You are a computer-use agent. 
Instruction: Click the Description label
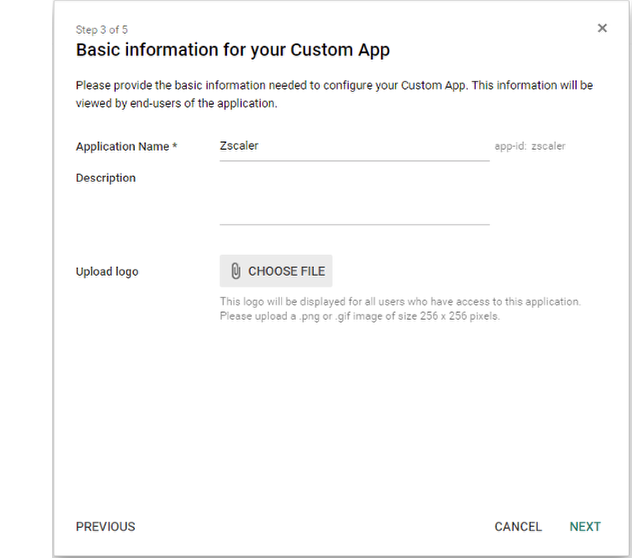pyautogui.click(x=106, y=178)
